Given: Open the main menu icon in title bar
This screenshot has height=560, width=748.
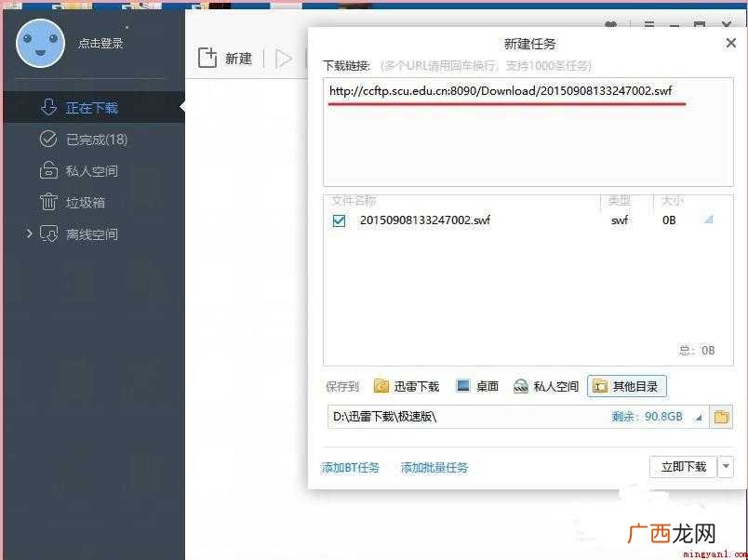Looking at the screenshot, I should tap(648, 24).
